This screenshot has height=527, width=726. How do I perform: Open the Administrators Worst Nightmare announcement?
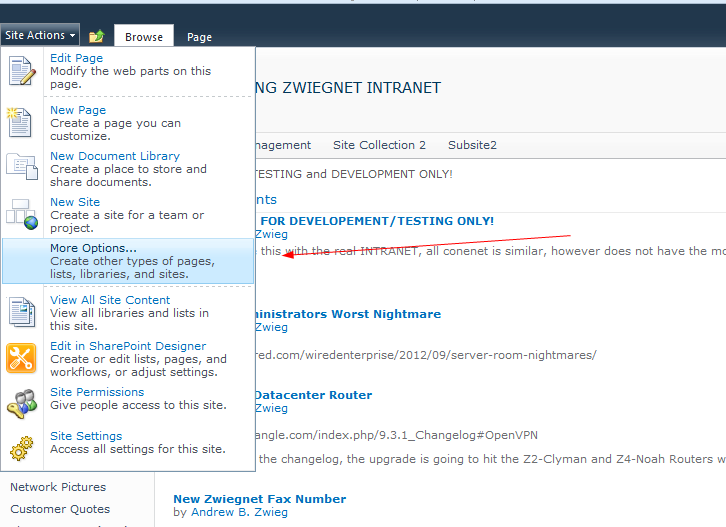click(x=348, y=314)
